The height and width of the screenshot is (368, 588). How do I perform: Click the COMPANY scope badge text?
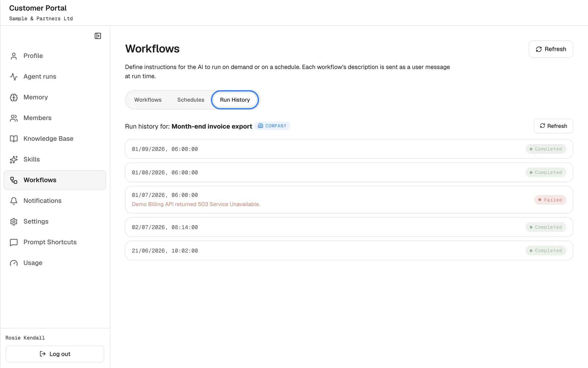click(276, 126)
